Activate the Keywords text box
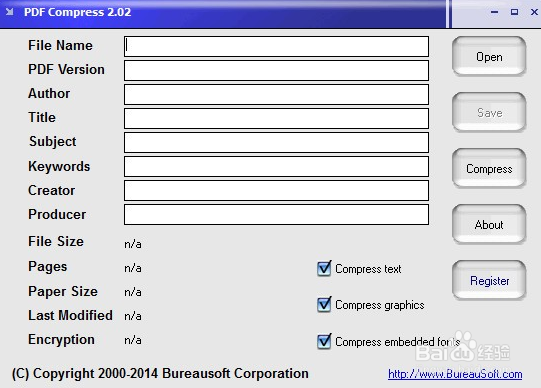Viewport: 541px width, 388px height. [276, 166]
